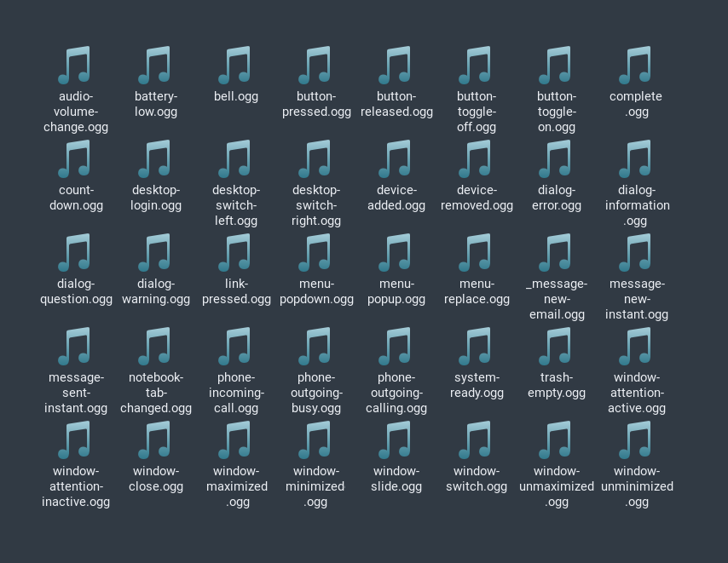Select window-maximized.ogg file icon
Screen dimensions: 728x563
[x=235, y=439]
